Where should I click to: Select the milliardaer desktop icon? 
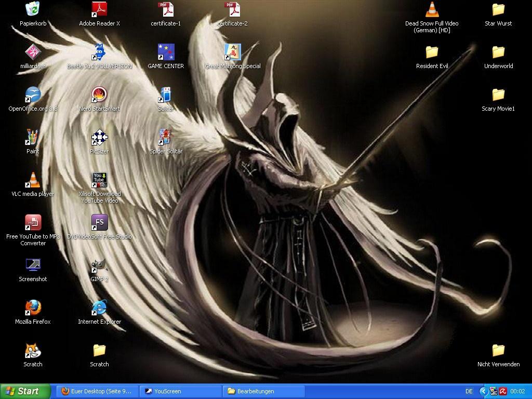click(33, 52)
